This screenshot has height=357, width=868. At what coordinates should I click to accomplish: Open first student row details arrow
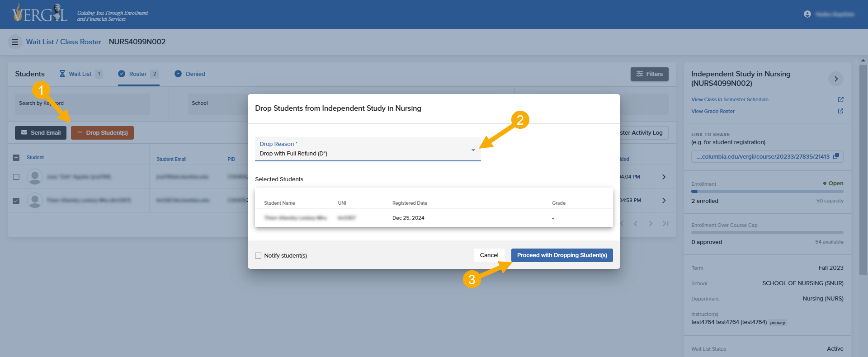click(x=664, y=177)
